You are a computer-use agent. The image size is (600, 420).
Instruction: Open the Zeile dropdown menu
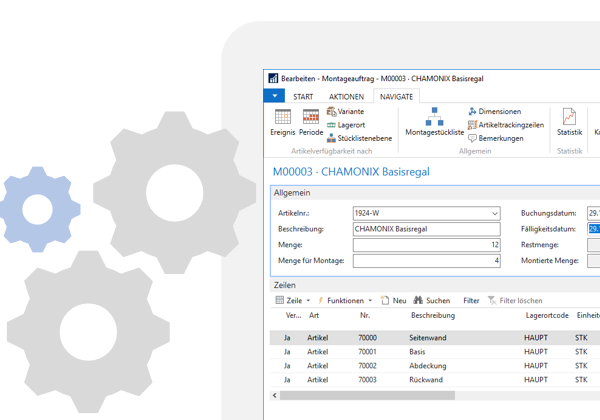pos(293,300)
